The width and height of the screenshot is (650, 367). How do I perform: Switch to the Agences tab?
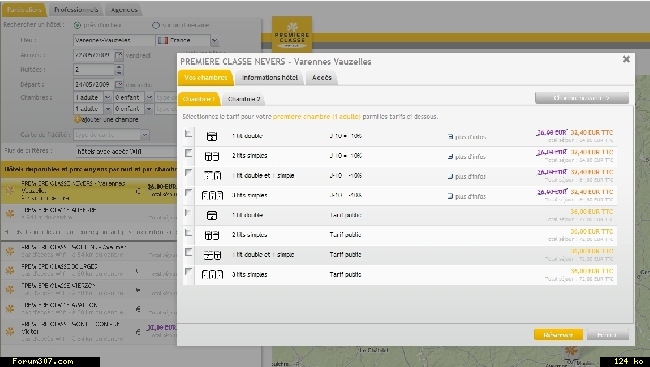point(124,10)
